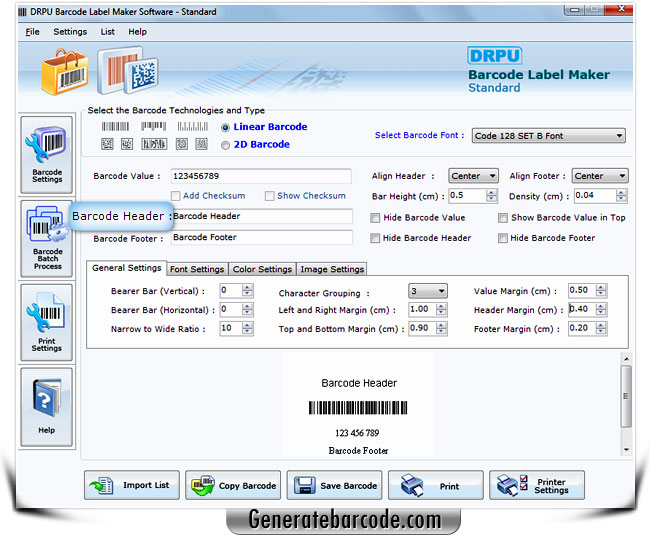Screen dimensions: 650x535
Task: Click the Barcode Header text field
Action: tap(262, 216)
